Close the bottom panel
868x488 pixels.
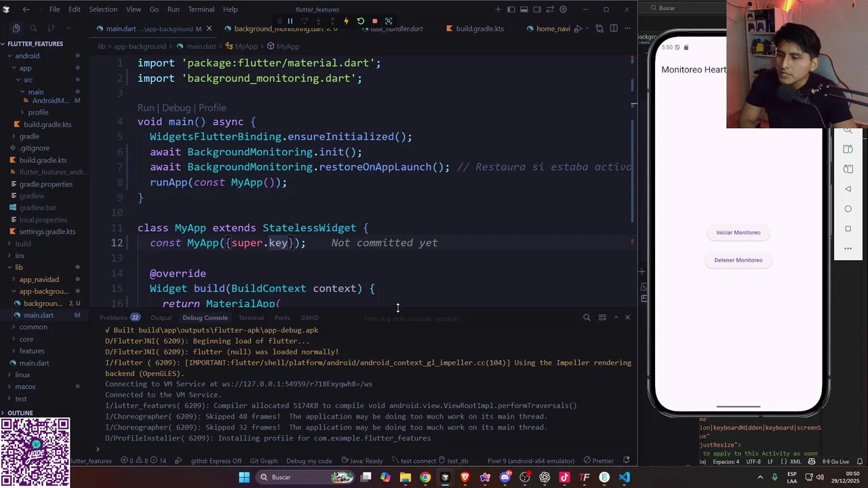point(627,317)
